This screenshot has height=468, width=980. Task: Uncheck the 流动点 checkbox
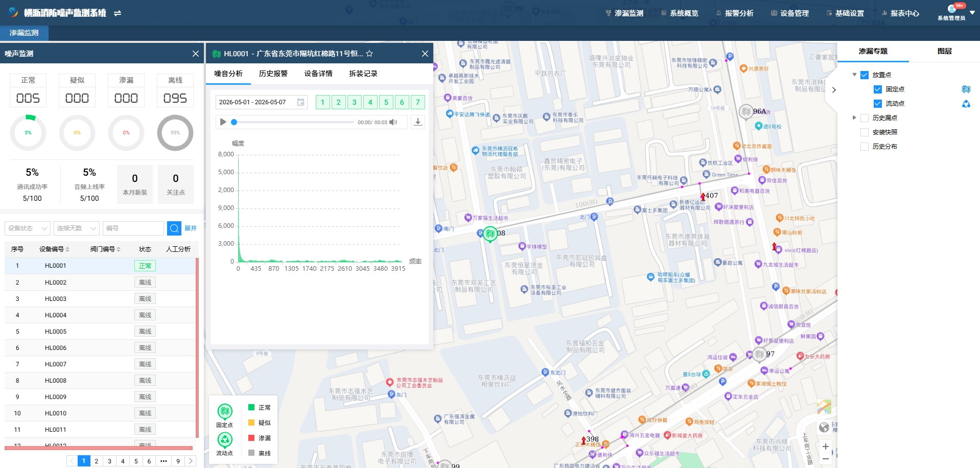click(x=878, y=104)
